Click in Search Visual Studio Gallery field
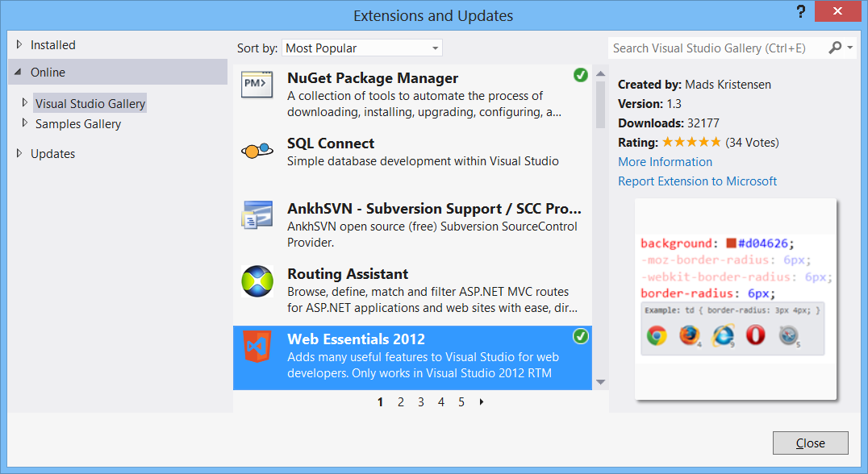This screenshot has height=474, width=868. pos(717,48)
